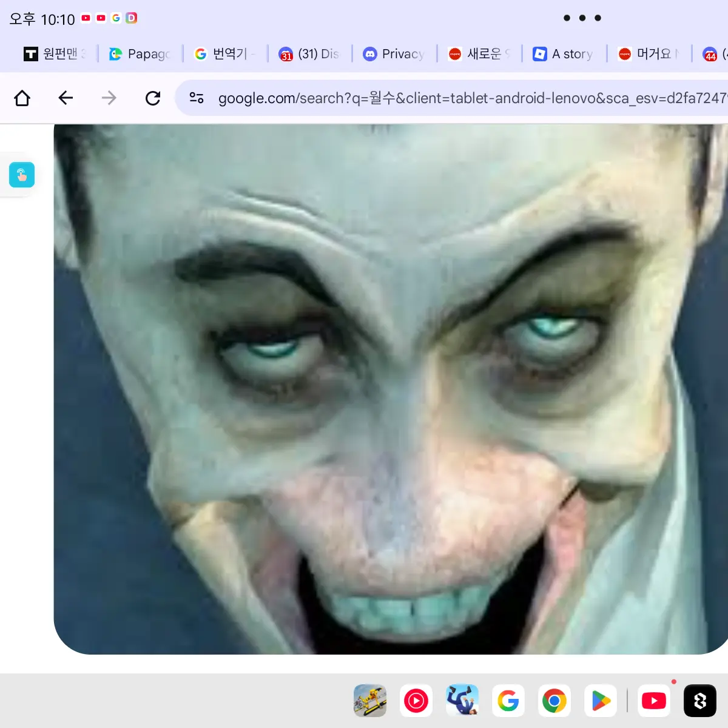Switch to the Papago tab
The width and height of the screenshot is (728, 728).
click(x=140, y=54)
